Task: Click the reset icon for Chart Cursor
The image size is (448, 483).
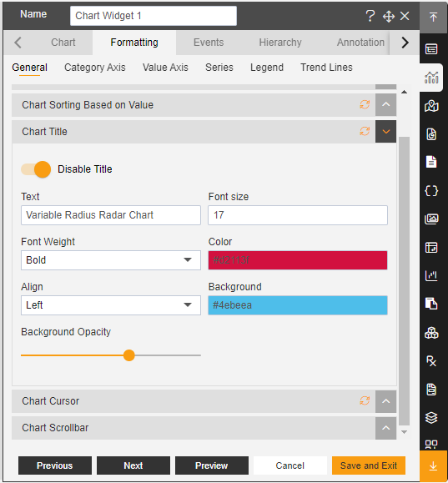Action: (x=365, y=400)
